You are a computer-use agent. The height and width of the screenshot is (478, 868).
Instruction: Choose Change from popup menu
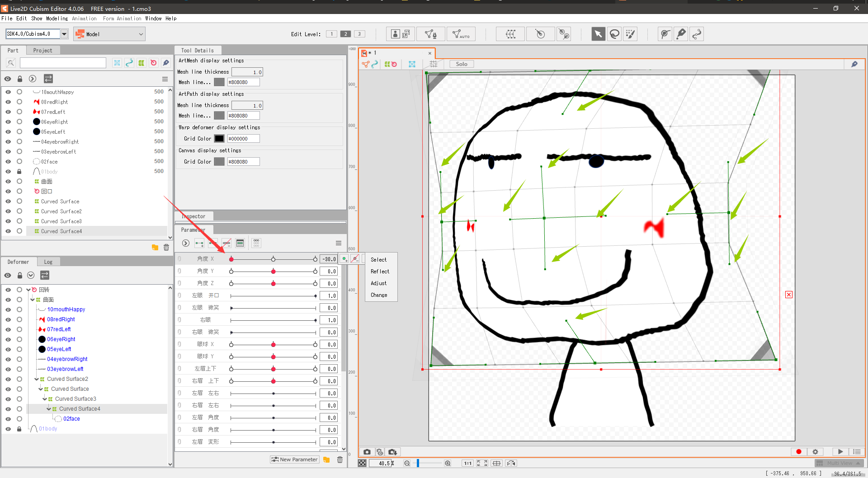[381, 295]
